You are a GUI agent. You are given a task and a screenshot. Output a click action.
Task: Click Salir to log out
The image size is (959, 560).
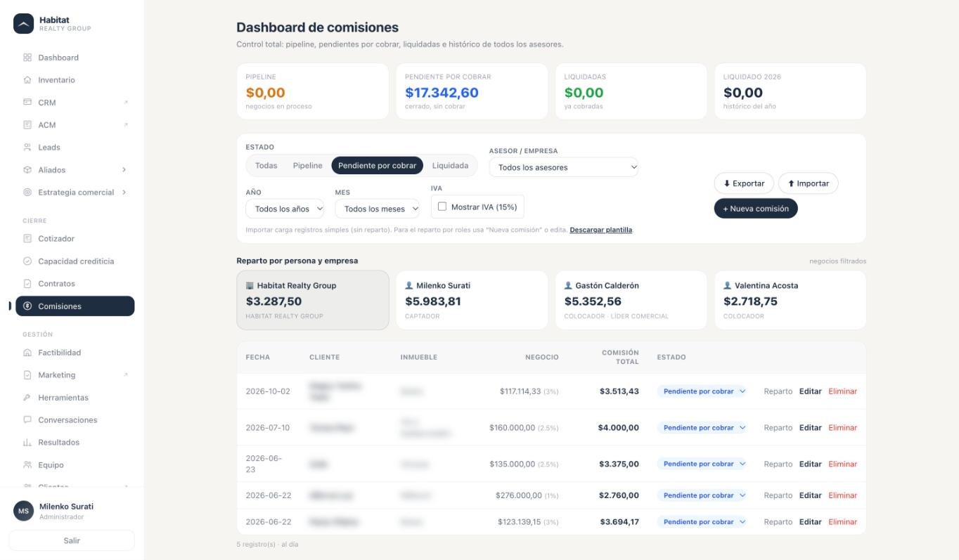click(72, 540)
